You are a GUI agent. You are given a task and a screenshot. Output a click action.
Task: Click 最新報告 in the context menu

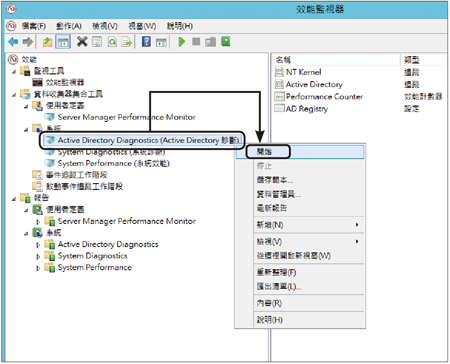pyautogui.click(x=300, y=208)
